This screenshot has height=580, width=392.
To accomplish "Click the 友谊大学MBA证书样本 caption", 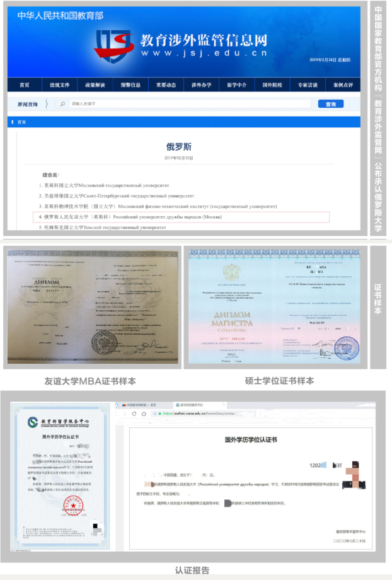I will [x=90, y=381].
